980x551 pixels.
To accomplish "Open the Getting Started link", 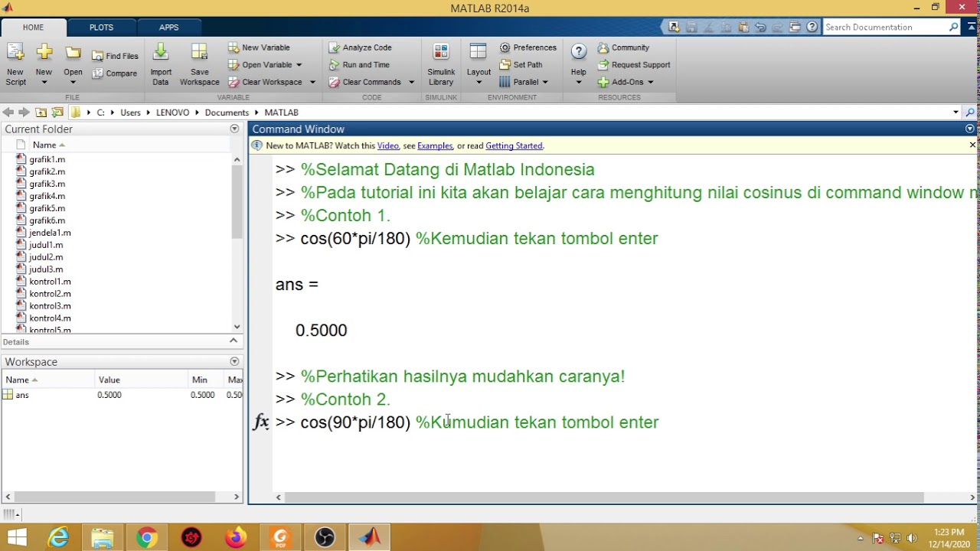I will [x=514, y=145].
